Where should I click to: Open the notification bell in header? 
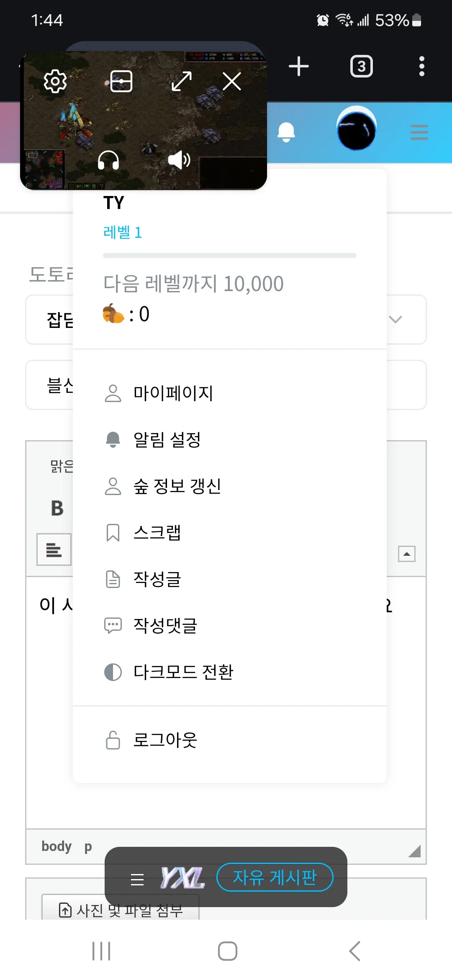click(x=286, y=132)
